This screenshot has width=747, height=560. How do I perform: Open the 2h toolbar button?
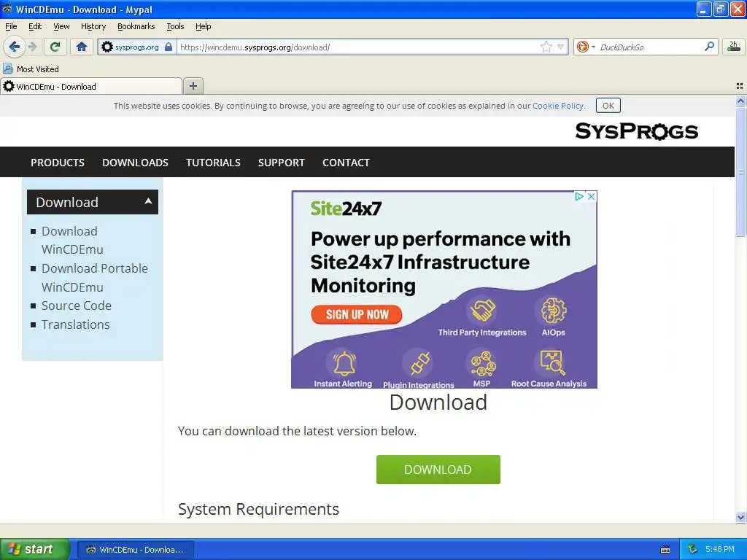pyautogui.click(x=734, y=47)
